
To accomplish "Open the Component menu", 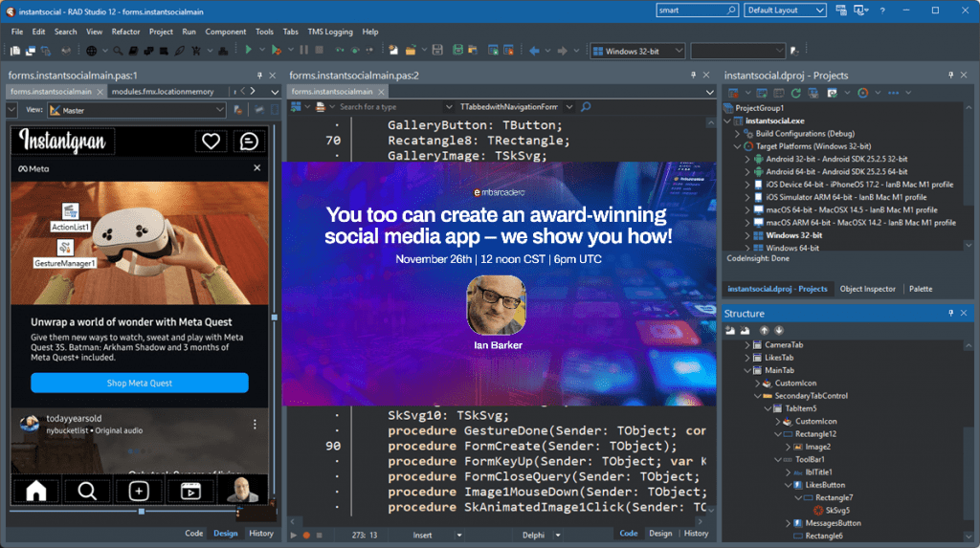I will click(225, 32).
